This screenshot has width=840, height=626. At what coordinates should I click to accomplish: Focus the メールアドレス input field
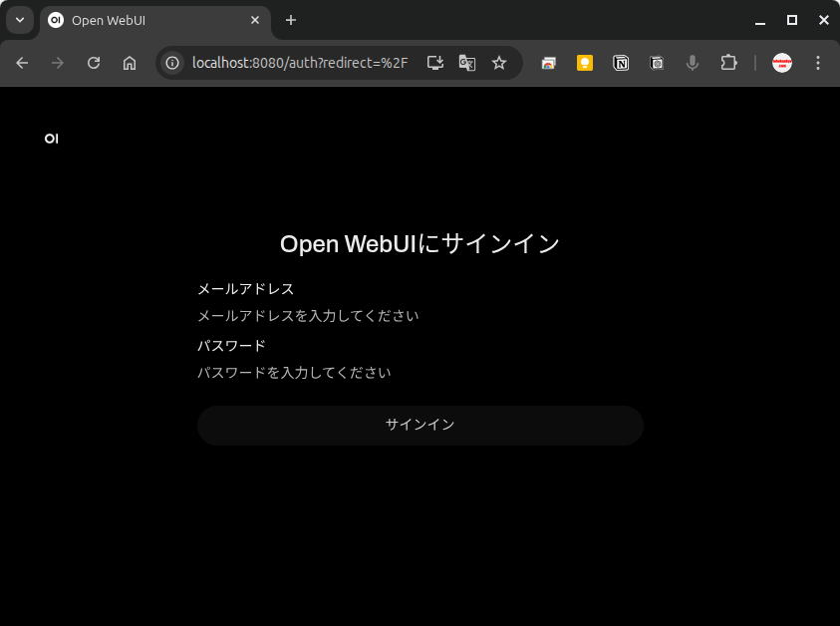coord(419,316)
